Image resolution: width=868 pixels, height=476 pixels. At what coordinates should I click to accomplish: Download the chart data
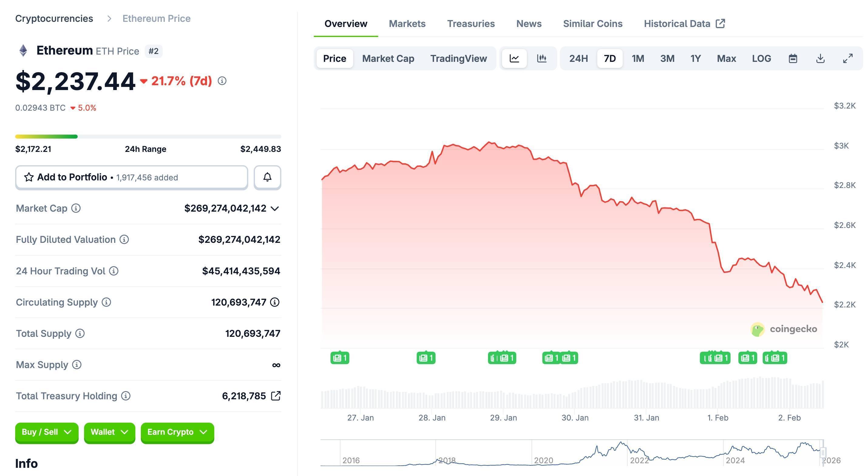click(820, 58)
